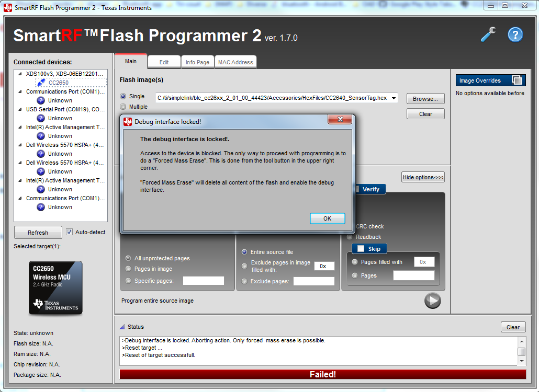Select Pages in image option
Image resolution: width=539 pixels, height=392 pixels.
click(128, 269)
